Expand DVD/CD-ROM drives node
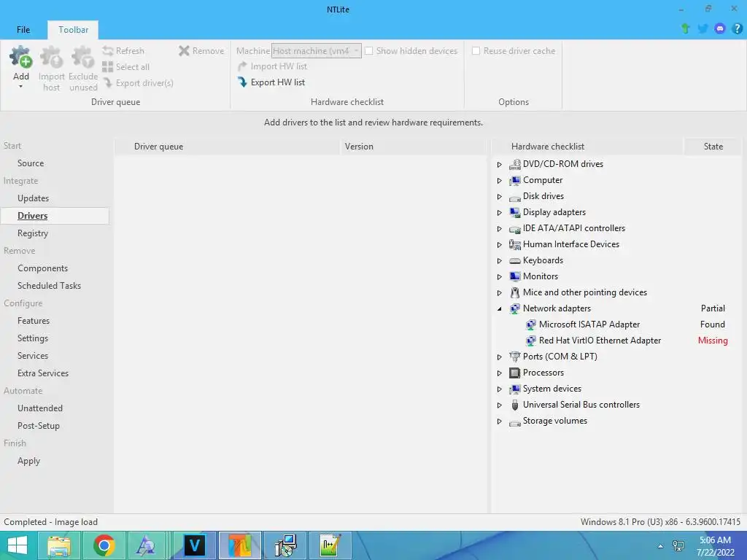Screen dimensions: 747x560 pos(499,164)
